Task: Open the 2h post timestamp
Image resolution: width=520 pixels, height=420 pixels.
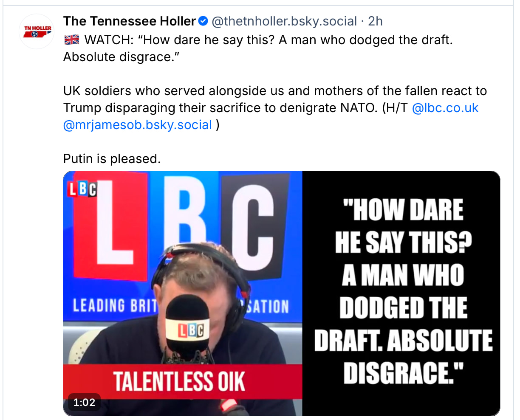Action: (x=375, y=21)
